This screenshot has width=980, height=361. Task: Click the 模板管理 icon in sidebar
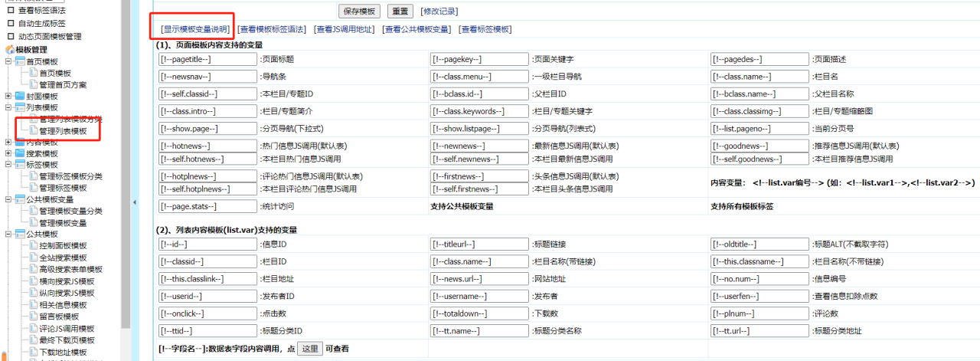9,50
